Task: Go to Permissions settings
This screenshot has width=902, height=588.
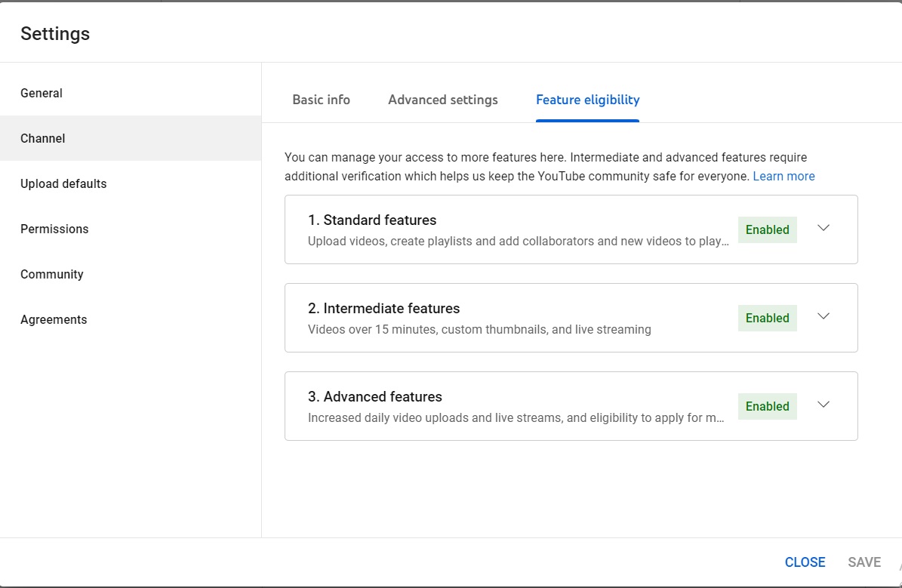Action: [x=131, y=229]
